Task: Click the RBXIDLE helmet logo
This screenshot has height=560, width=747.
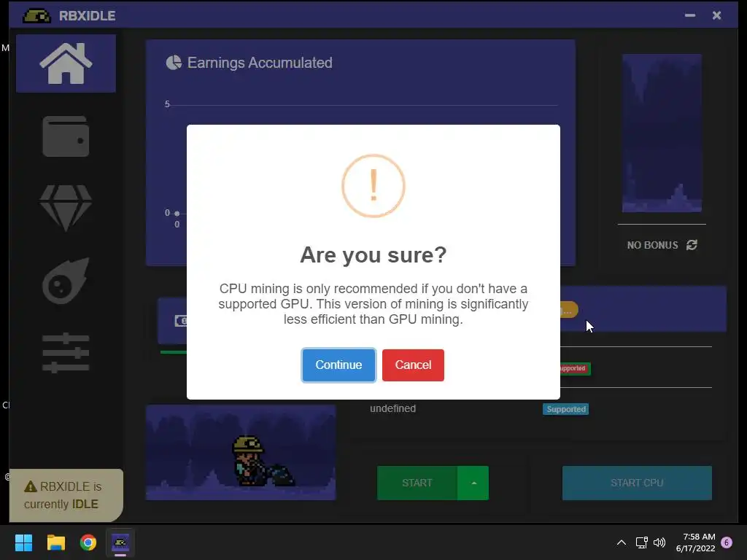Action: [x=36, y=16]
